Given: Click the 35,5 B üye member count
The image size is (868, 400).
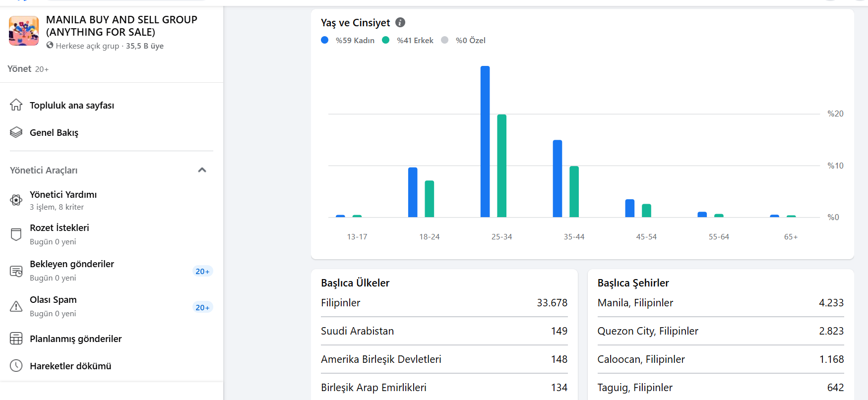Looking at the screenshot, I should click(145, 46).
